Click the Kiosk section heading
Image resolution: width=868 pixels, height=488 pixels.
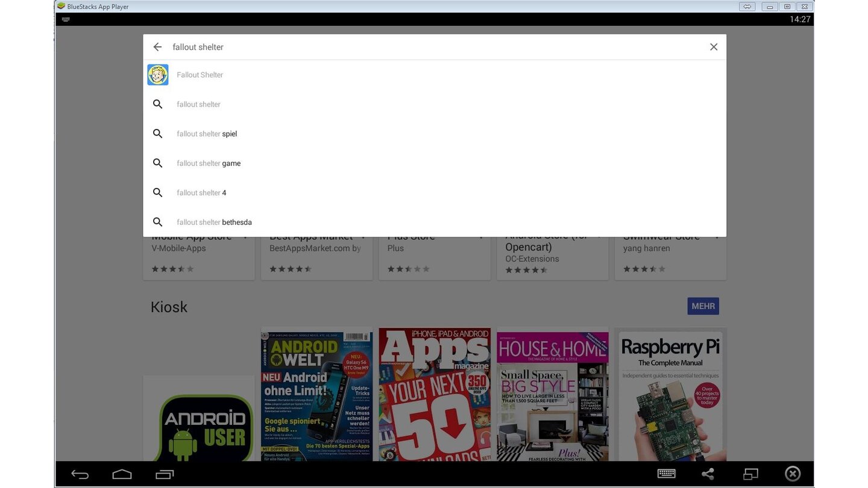click(x=169, y=307)
